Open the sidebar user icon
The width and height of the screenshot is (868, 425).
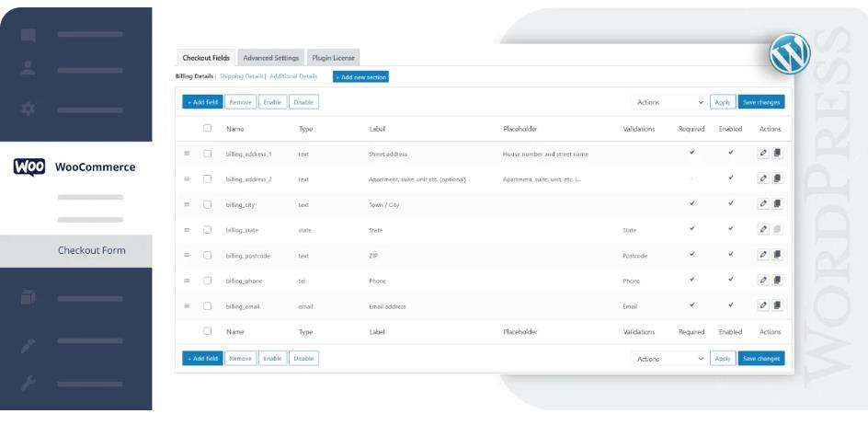[x=28, y=69]
